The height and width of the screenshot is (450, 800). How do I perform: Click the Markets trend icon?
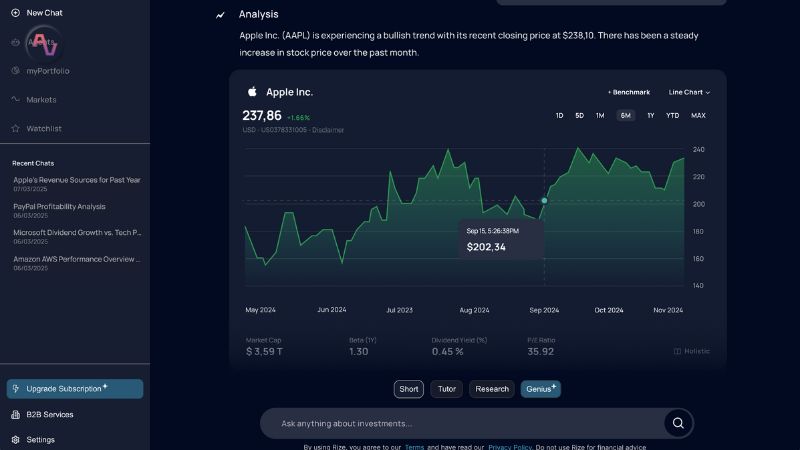(15, 99)
